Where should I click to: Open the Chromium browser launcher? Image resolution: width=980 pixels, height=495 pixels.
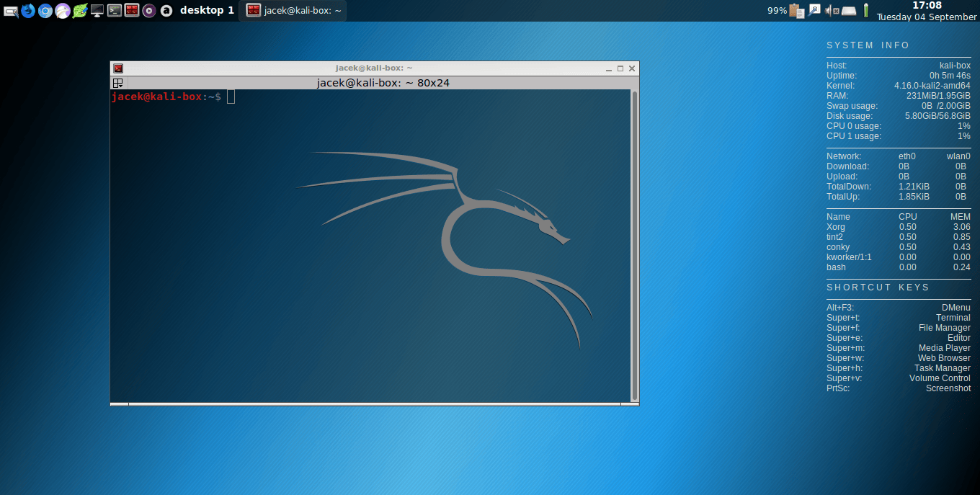pyautogui.click(x=45, y=11)
